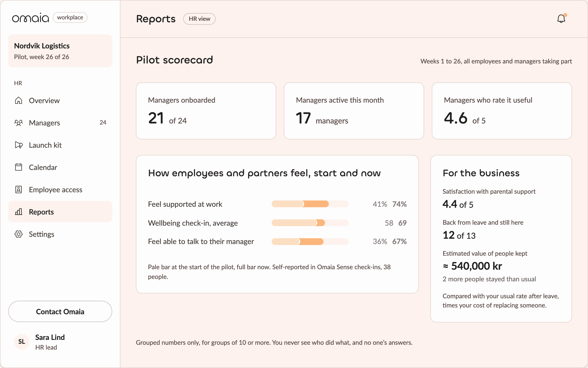The width and height of the screenshot is (588, 368).
Task: Open Managers who rate it useful card
Action: point(502,111)
